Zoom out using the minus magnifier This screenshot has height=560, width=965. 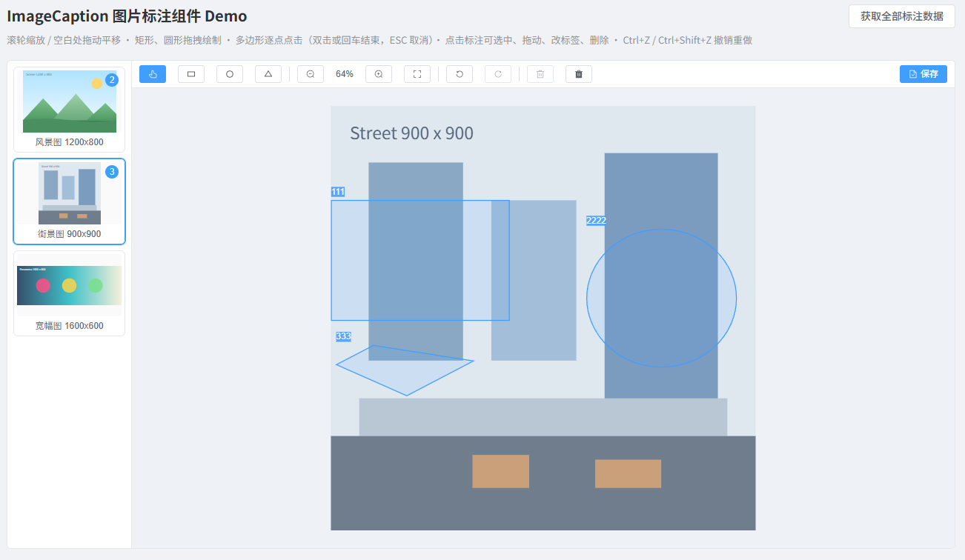click(311, 74)
